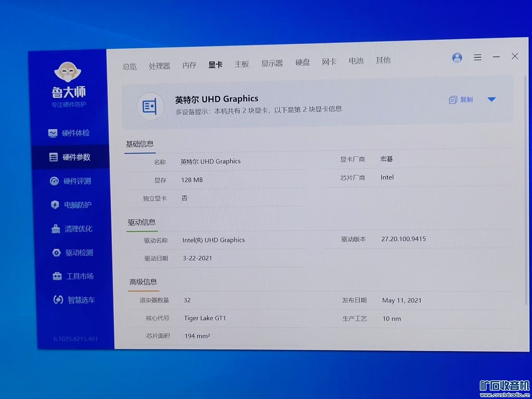This screenshot has height=399, width=532.
Task: Click the driver date 3-22-2021
Action: point(197,258)
